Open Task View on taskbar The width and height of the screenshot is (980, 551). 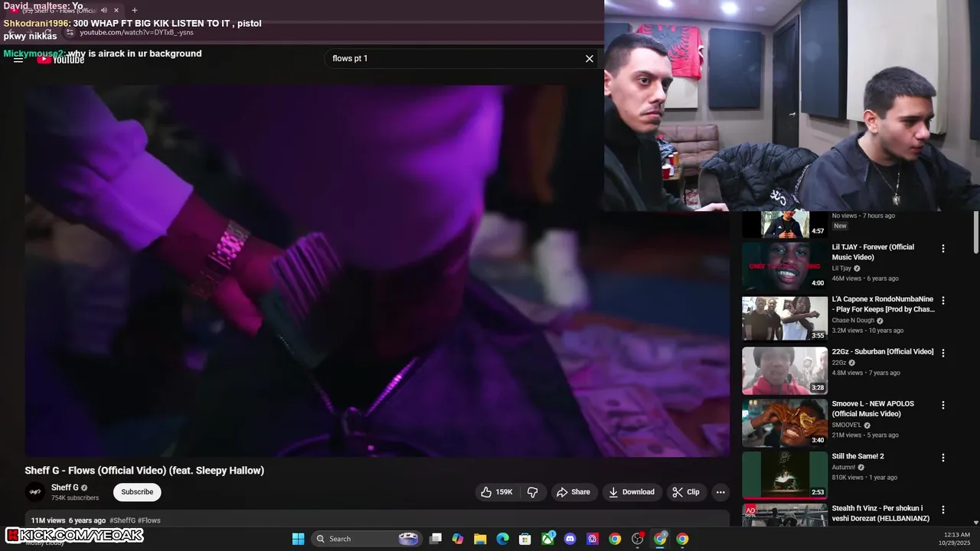tap(436, 539)
